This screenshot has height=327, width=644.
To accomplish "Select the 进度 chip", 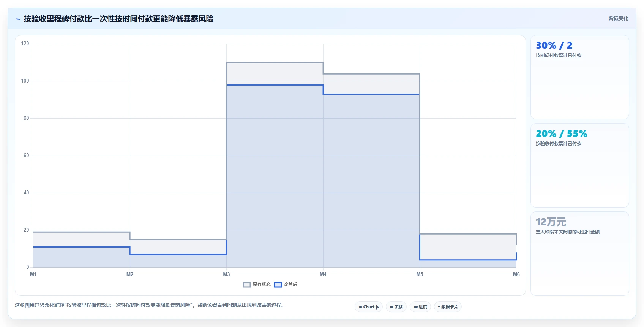I will click(x=420, y=307).
